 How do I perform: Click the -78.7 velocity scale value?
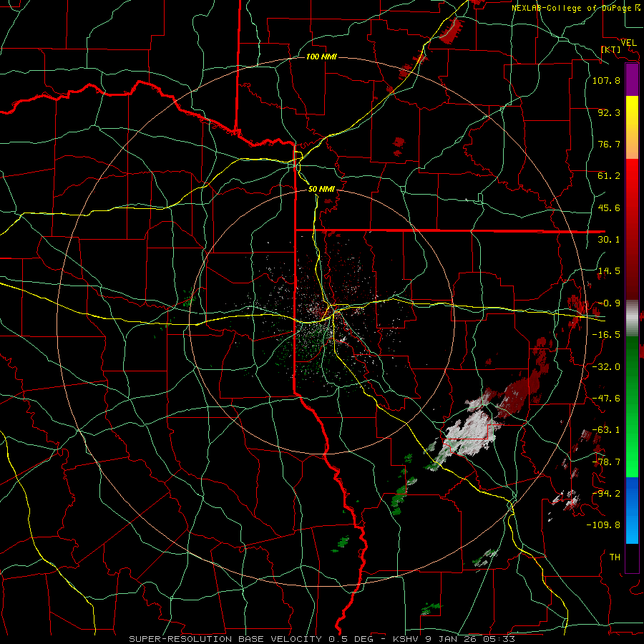606,462
